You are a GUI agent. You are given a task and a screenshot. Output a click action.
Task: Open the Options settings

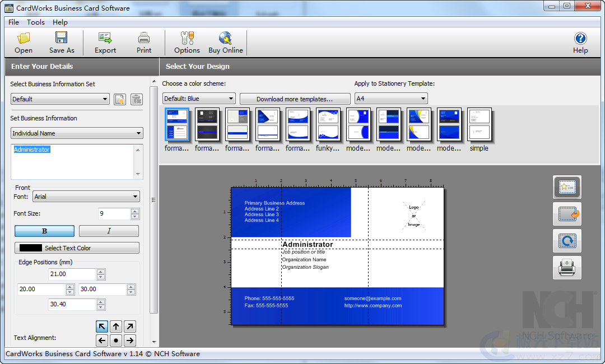coord(187,42)
